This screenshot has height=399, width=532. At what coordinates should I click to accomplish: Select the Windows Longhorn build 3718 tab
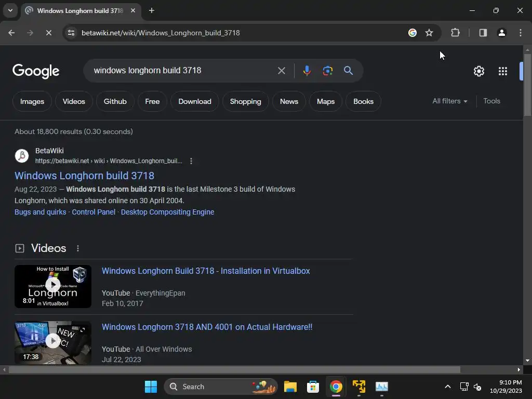79,11
